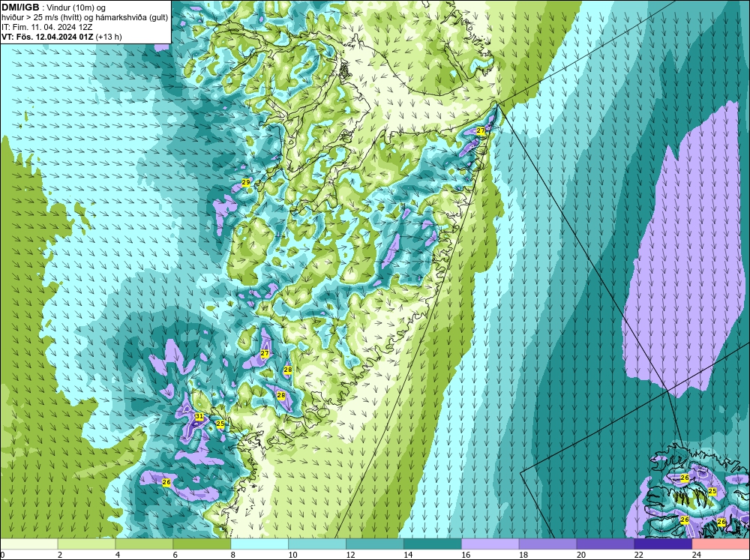This screenshot has height=560, width=750.
Task: Select the 8–10 m/s pale cyan legend swatch
Action: 259,544
